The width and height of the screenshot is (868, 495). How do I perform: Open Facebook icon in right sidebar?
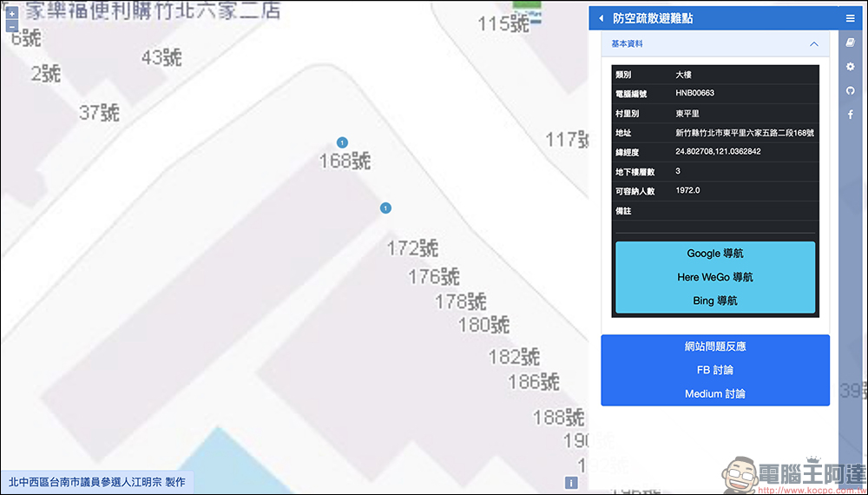point(851,115)
